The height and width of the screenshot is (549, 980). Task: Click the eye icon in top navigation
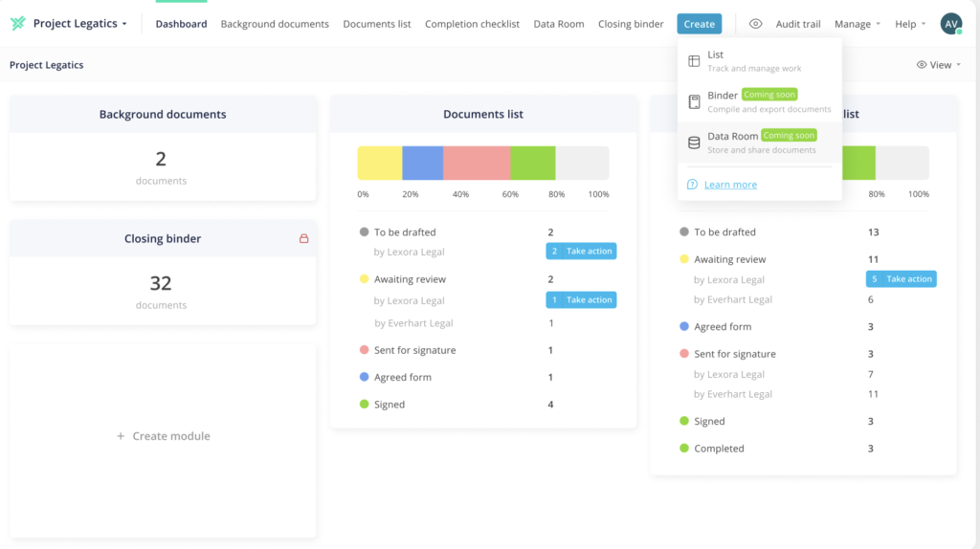[755, 24]
